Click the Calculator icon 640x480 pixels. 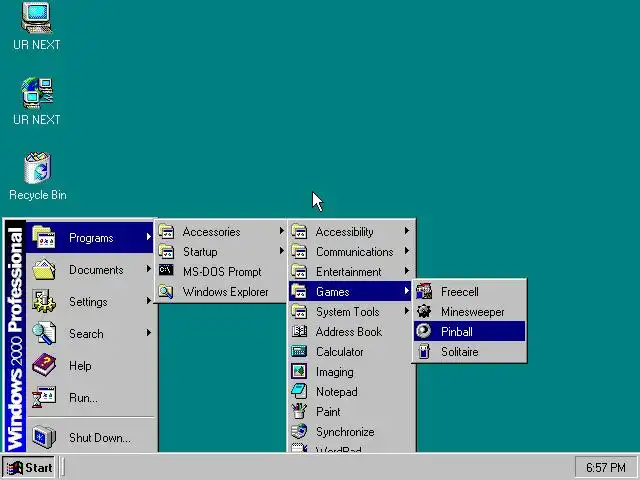coord(299,351)
